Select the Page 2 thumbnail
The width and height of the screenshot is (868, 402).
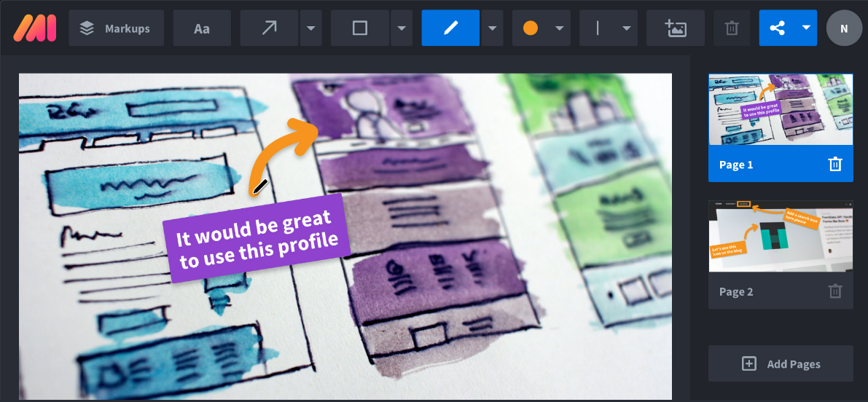tap(781, 236)
